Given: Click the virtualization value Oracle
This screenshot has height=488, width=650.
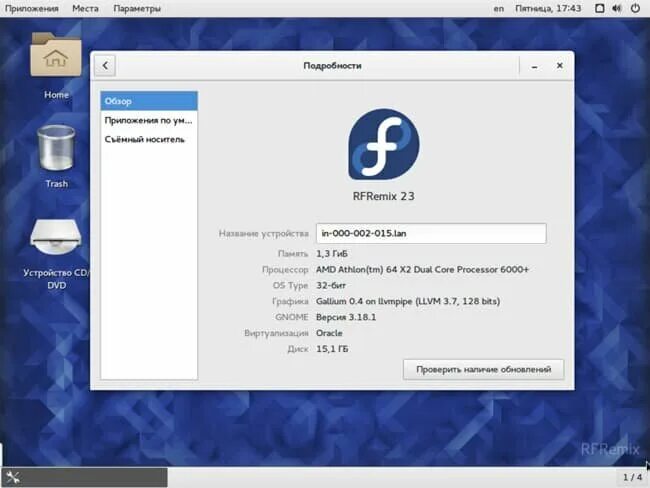Looking at the screenshot, I should [329, 333].
